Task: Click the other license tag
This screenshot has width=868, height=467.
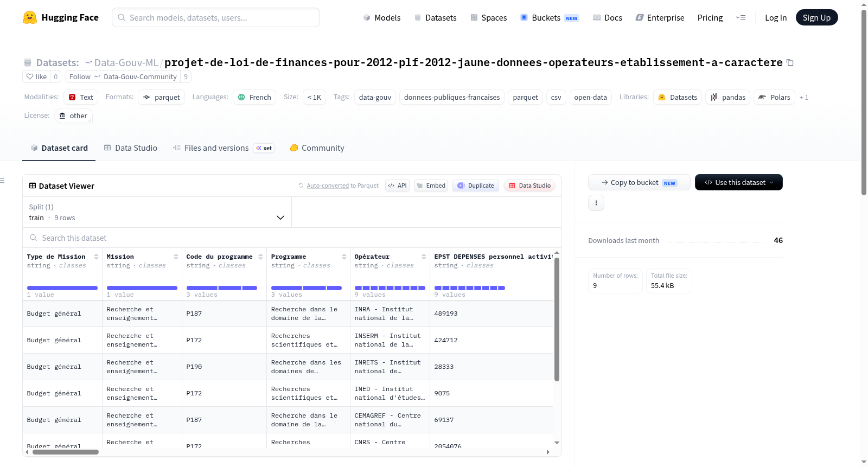Action: [x=73, y=116]
